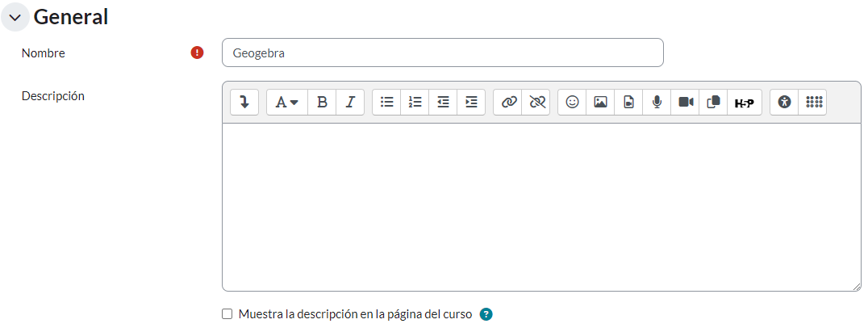
Task: Open the manage files tool
Action: tap(713, 103)
